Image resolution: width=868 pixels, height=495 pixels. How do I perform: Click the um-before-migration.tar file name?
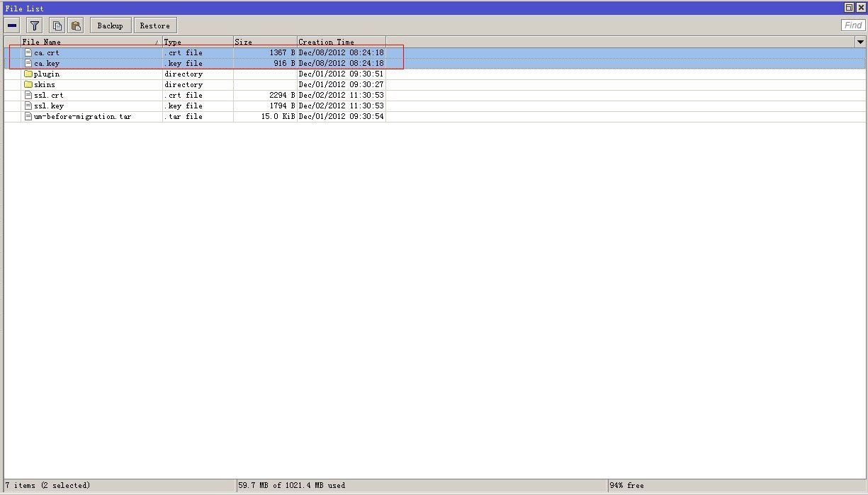82,116
